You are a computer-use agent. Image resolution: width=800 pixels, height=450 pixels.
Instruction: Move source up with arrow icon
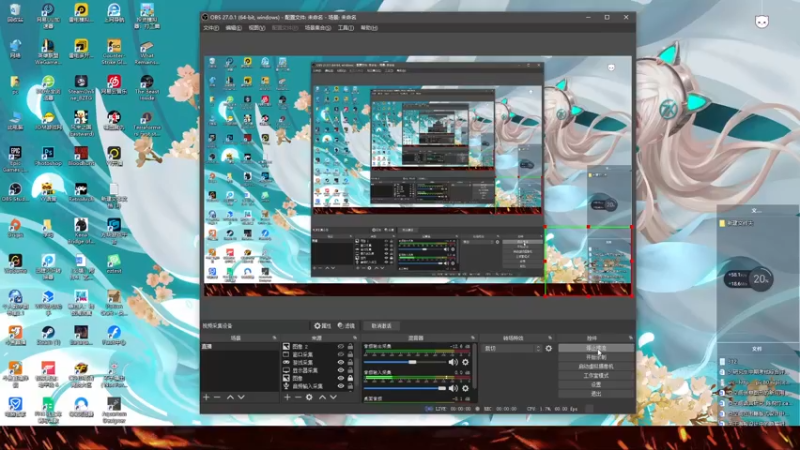[322, 397]
